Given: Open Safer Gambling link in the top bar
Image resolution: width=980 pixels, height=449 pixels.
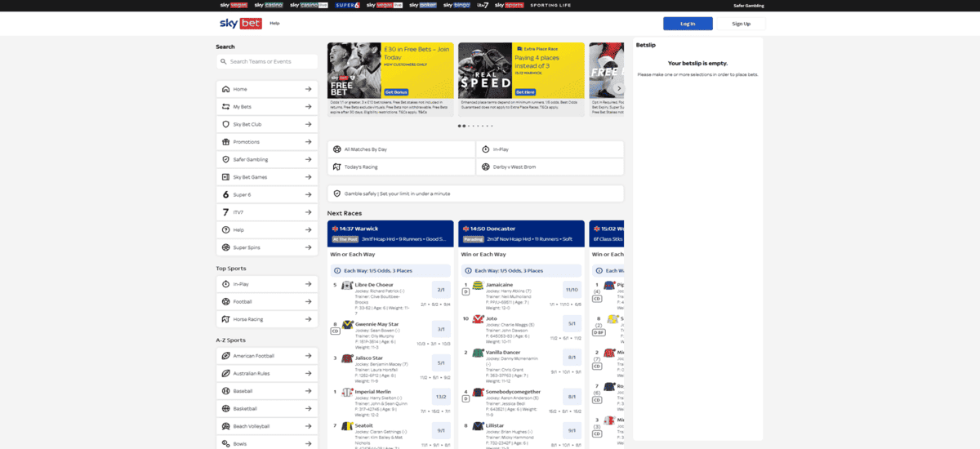Looking at the screenshot, I should 749,5.
